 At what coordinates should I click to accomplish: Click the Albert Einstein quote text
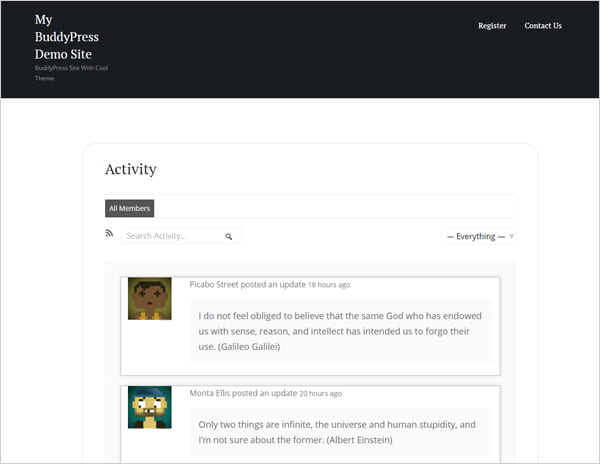pyautogui.click(x=337, y=431)
